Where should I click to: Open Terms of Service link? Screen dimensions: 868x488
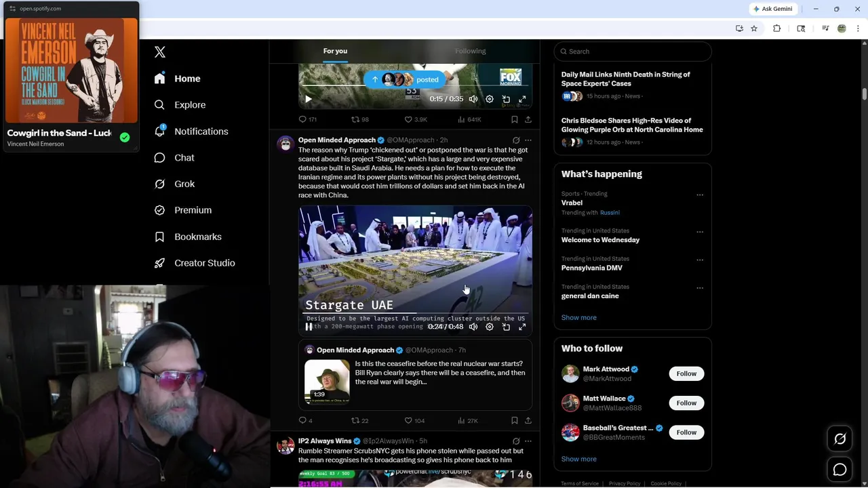point(580,483)
